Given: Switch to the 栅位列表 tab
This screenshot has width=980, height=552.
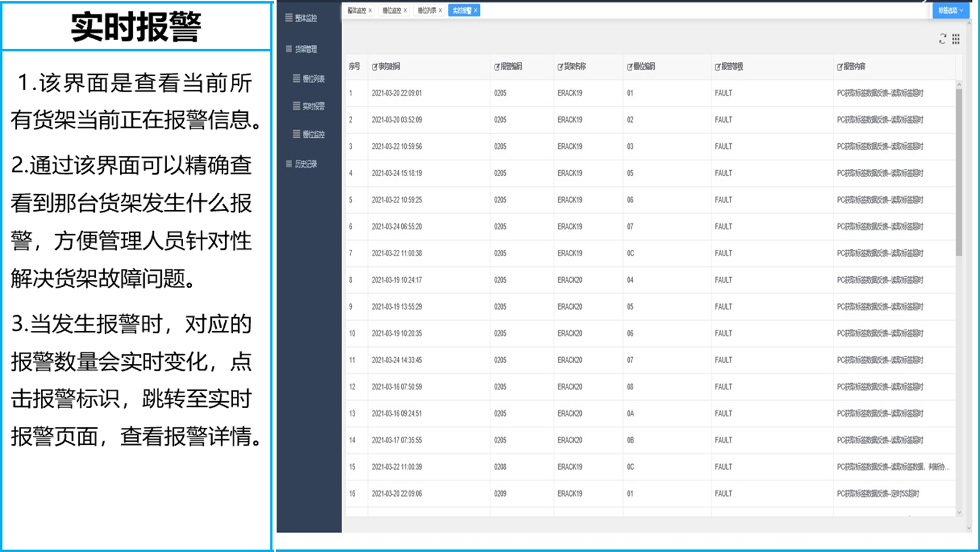Looking at the screenshot, I should (426, 11).
